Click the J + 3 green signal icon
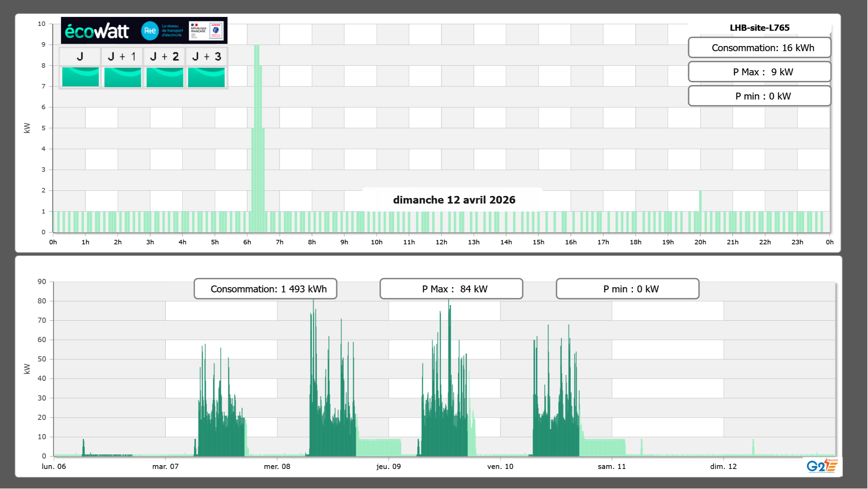 point(206,77)
